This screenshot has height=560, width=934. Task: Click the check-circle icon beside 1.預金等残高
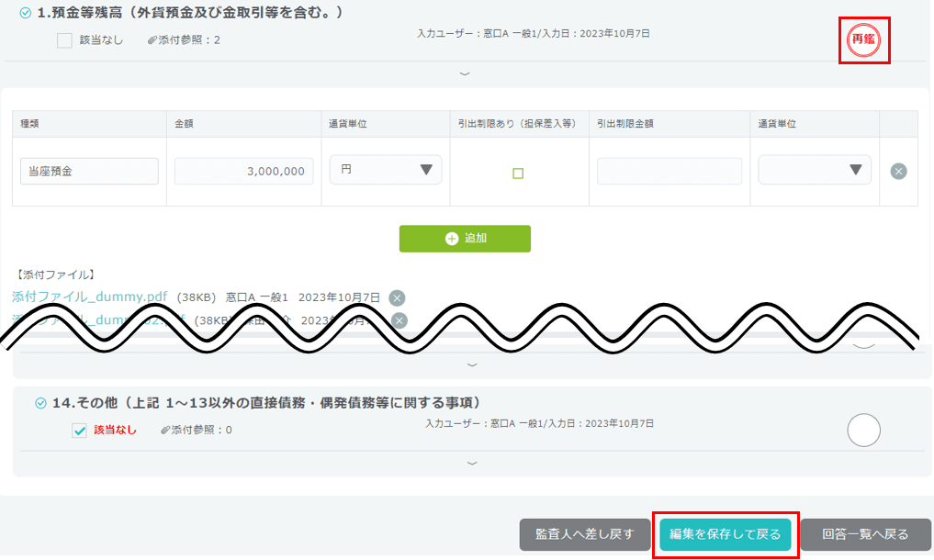(25, 14)
